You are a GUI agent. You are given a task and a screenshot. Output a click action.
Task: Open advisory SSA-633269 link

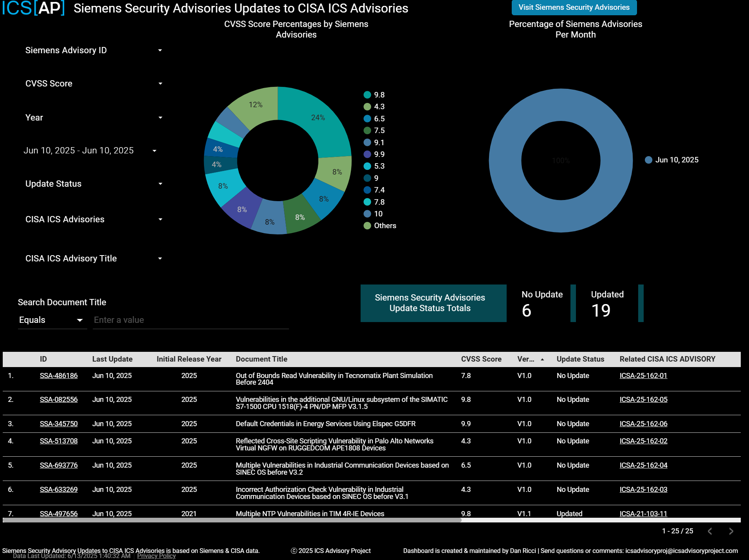59,490
